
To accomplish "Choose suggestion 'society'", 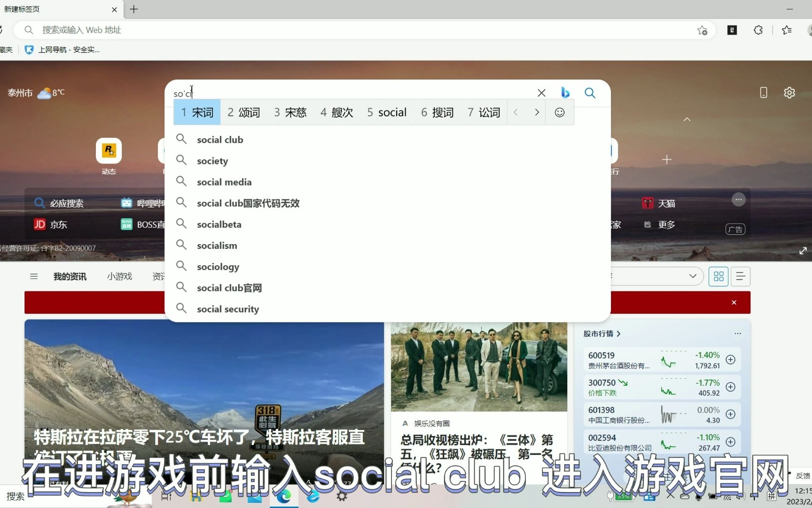I will (x=388, y=161).
